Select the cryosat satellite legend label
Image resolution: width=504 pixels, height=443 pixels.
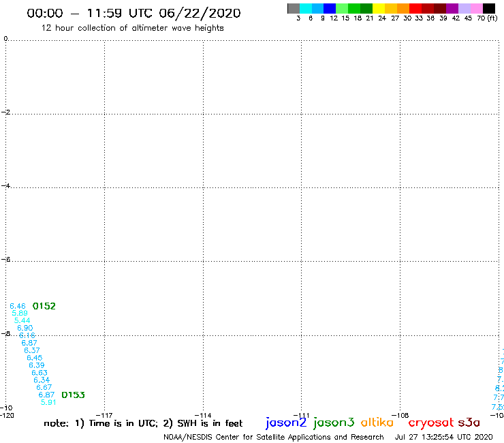coord(430,423)
